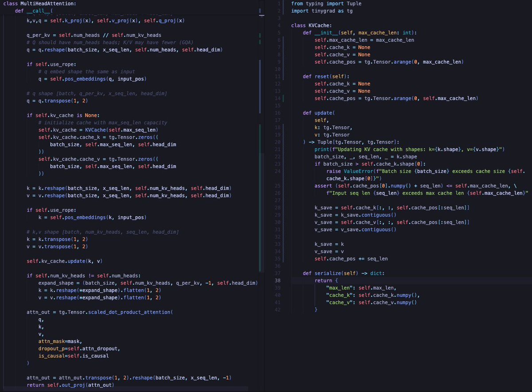Click line number 16 in right editor gutter
This screenshot has height=392, width=532.
pos(278,113)
